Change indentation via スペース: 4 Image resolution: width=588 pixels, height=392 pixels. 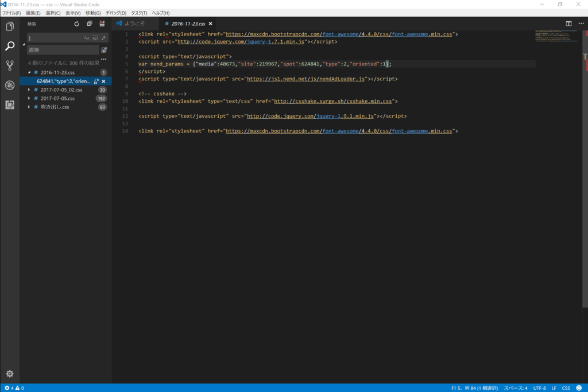click(516, 388)
